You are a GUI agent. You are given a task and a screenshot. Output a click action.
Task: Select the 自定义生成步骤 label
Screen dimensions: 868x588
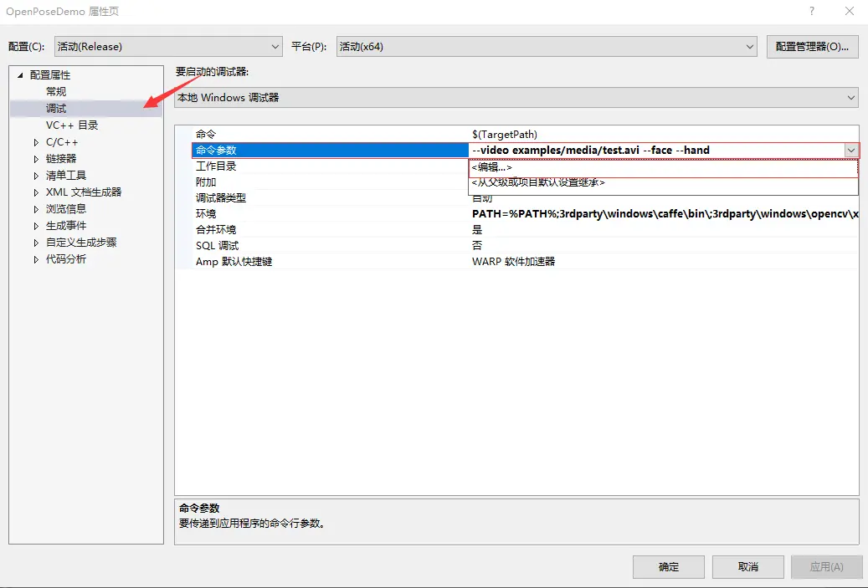(x=81, y=243)
